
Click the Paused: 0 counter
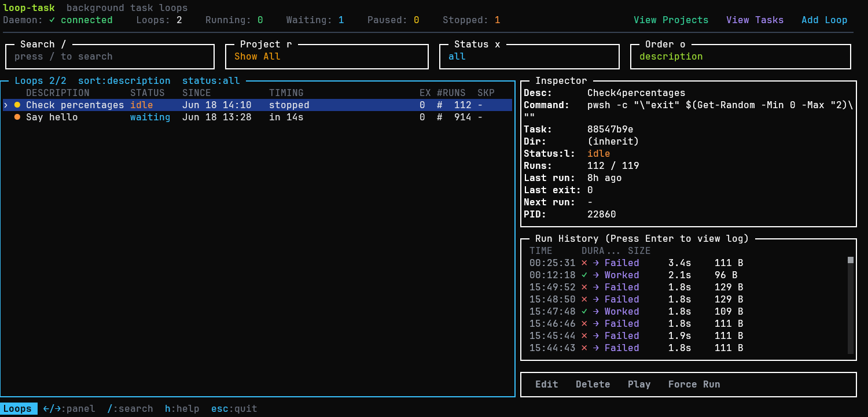[x=393, y=20]
